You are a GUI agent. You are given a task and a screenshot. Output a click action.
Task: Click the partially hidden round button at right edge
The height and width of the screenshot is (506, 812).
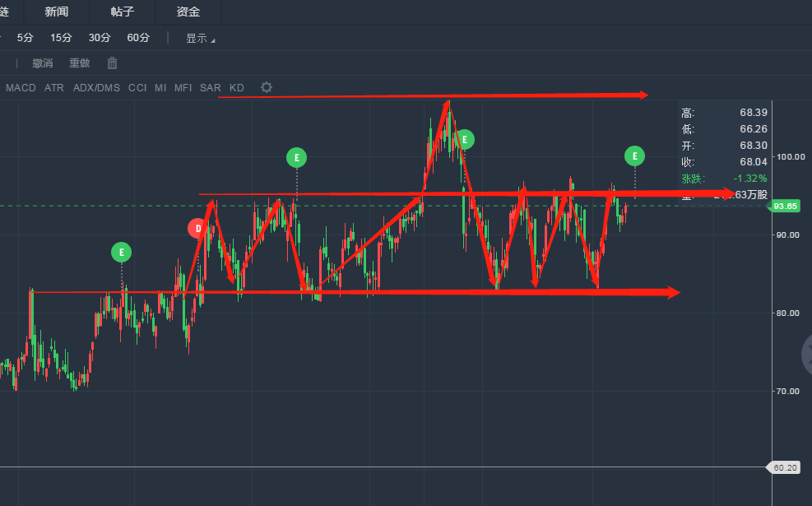pos(806,354)
